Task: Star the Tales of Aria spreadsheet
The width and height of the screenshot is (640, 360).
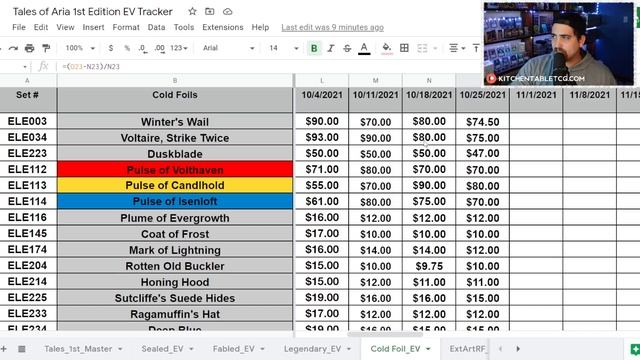Action: pyautogui.click(x=192, y=11)
